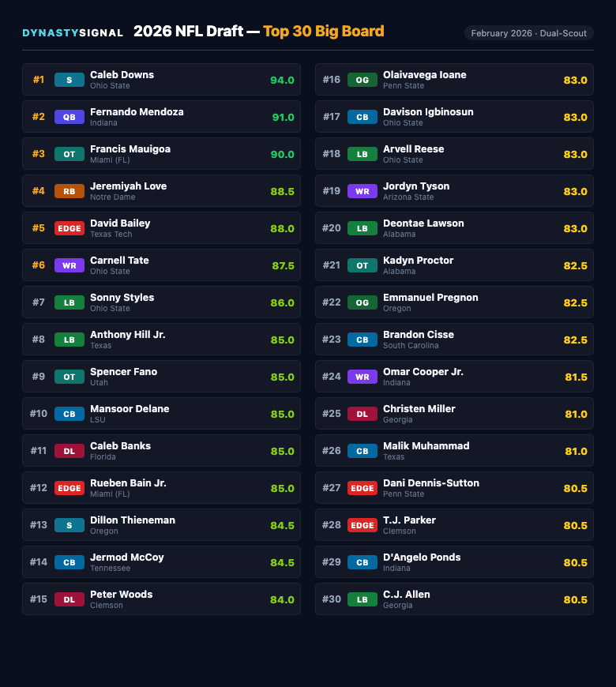Viewport: 616px width, 687px height.
Task: Click the OG badge for Olaivavega Ioane
Action: (x=362, y=80)
